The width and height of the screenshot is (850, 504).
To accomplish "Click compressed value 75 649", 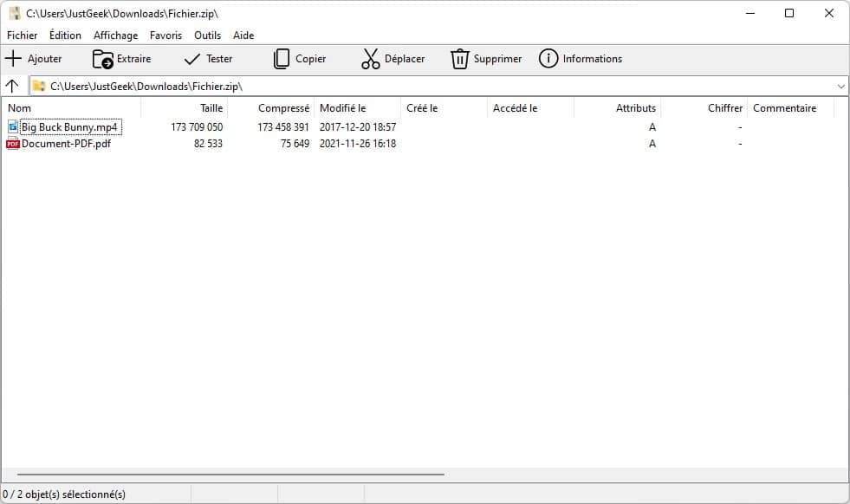I will pyautogui.click(x=295, y=144).
